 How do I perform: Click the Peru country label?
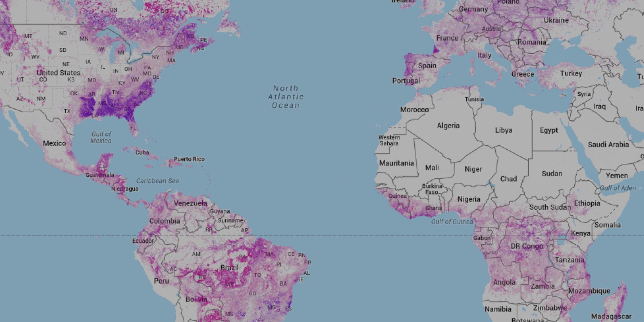click(161, 281)
